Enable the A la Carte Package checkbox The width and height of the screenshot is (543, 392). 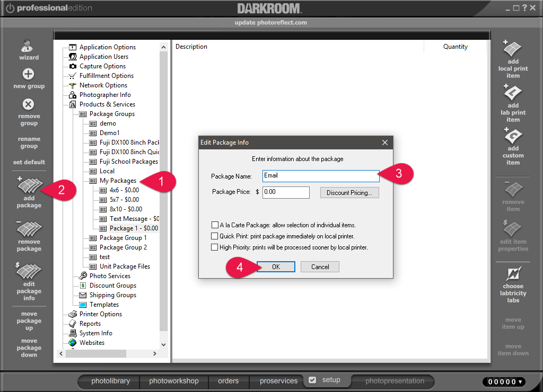(x=215, y=225)
